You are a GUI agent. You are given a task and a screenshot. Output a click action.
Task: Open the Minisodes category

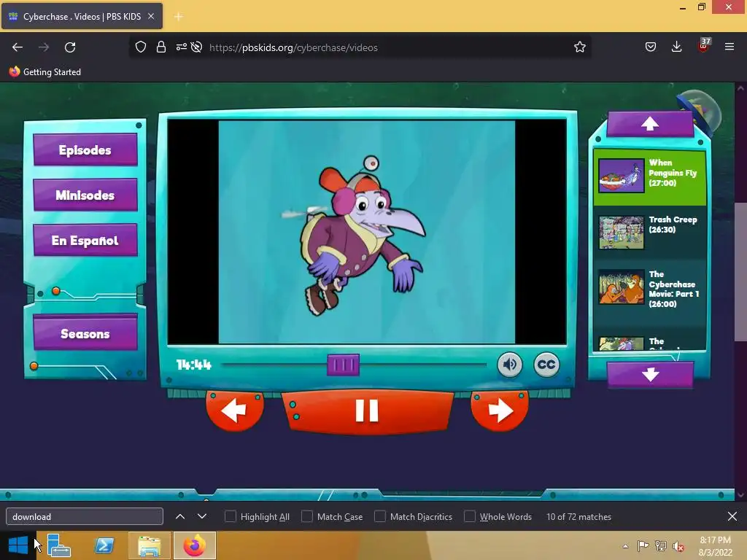point(85,195)
